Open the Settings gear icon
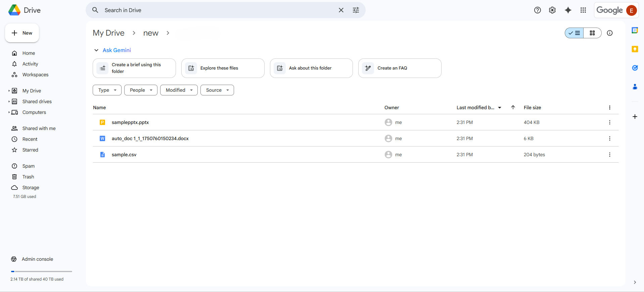The image size is (644, 292). pyautogui.click(x=552, y=10)
